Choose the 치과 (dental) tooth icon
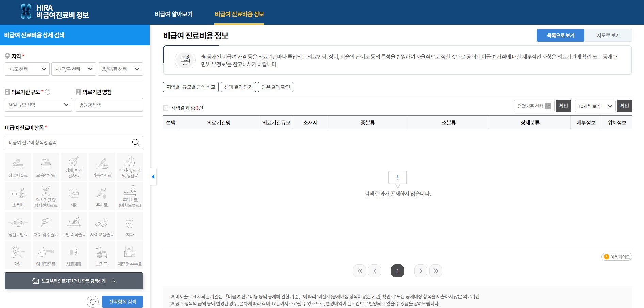The image size is (644, 308). (x=130, y=225)
